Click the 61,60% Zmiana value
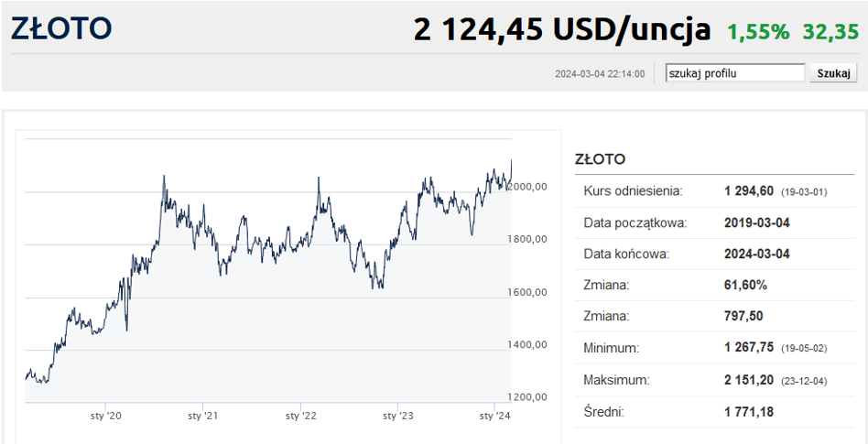This screenshot has width=868, height=444. coord(745,285)
